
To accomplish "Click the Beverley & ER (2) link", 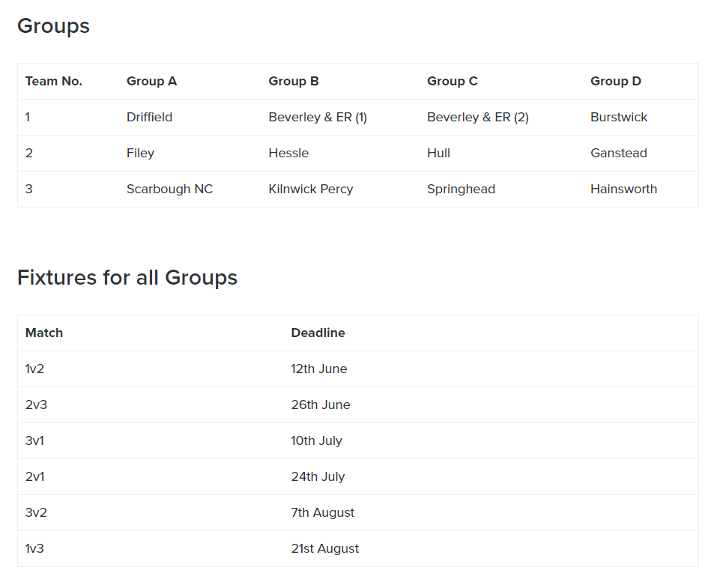I will [477, 117].
